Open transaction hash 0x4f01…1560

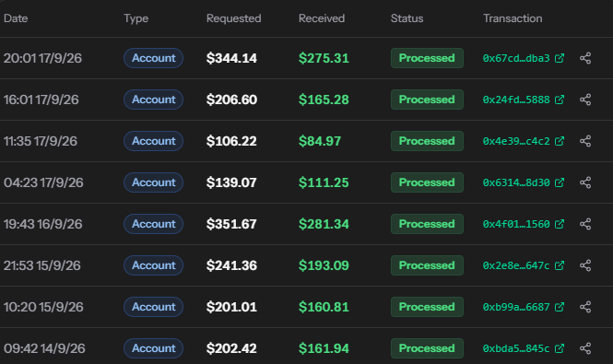click(516, 224)
